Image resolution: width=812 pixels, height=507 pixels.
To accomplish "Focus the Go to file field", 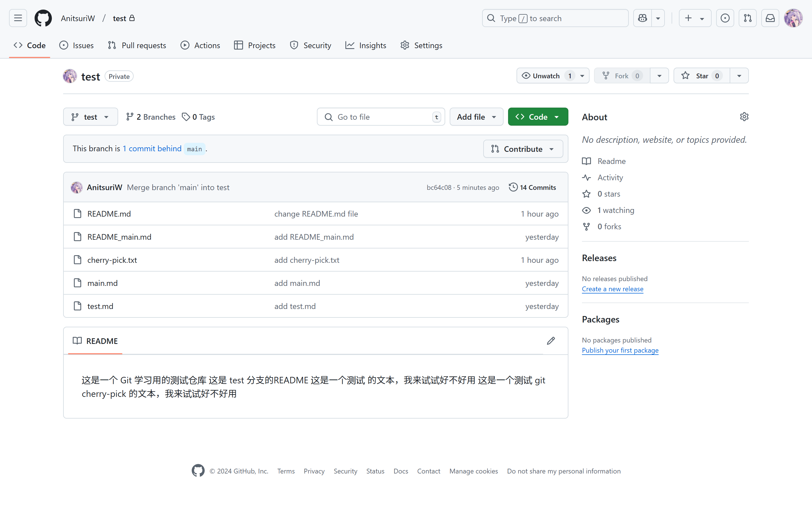I will tap(381, 117).
